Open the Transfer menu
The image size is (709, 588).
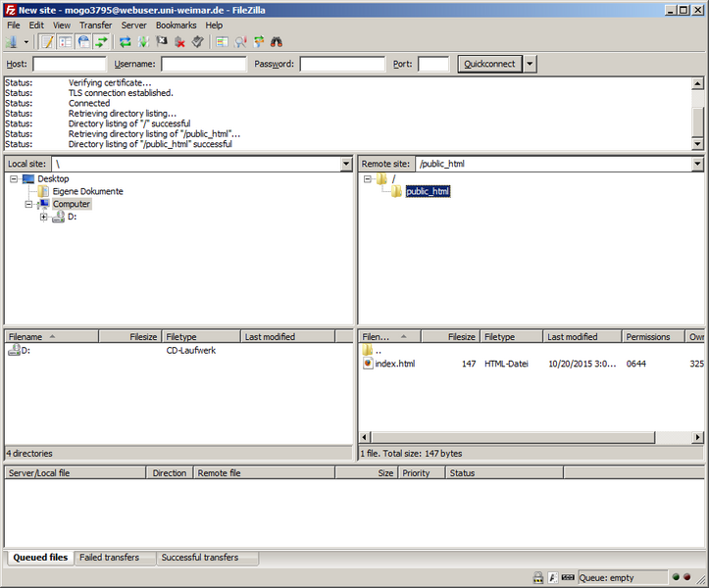click(x=95, y=25)
